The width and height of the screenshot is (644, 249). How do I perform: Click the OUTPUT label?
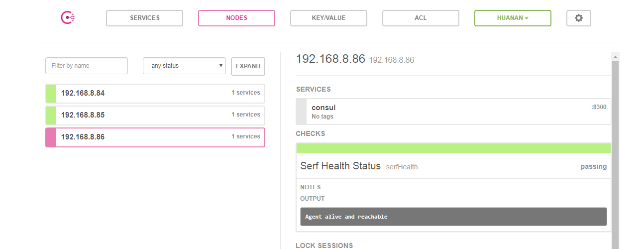click(x=313, y=199)
